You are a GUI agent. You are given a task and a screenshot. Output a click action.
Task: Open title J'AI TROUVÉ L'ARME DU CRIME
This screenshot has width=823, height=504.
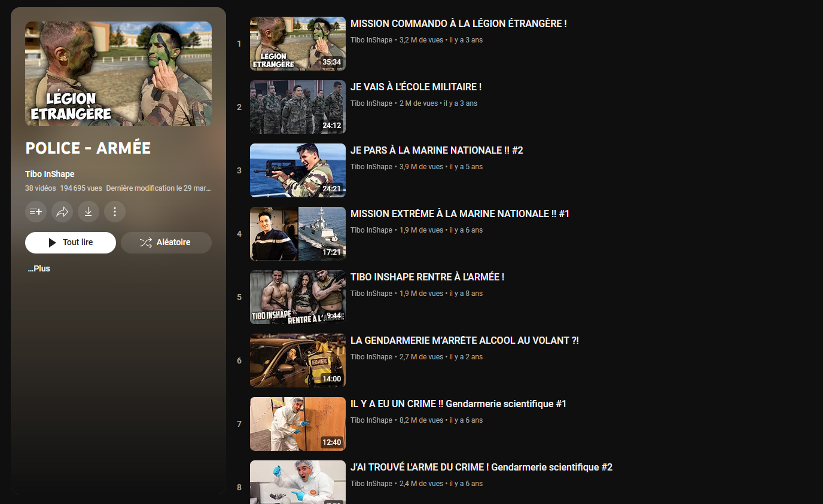coord(481,467)
